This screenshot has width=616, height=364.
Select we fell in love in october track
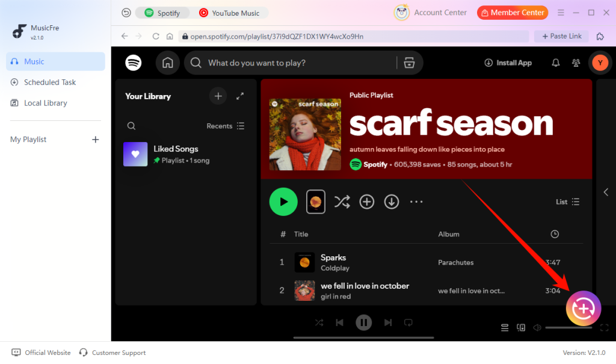tap(427, 291)
